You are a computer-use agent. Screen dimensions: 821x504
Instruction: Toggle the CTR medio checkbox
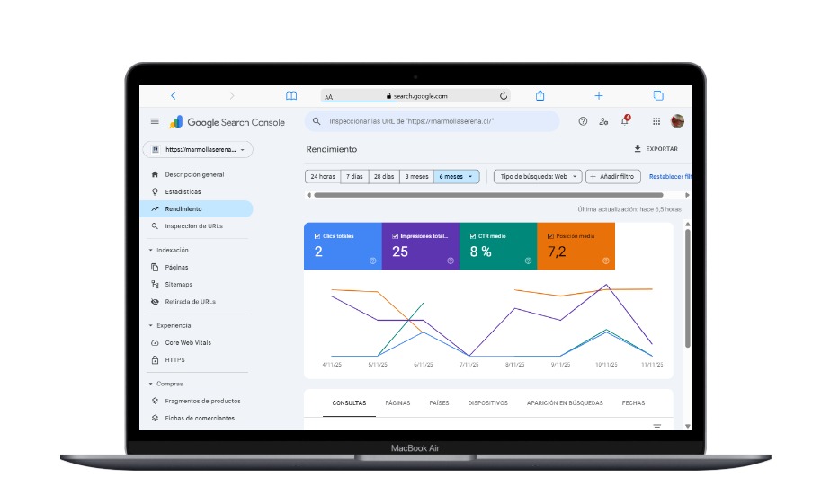coord(473,236)
